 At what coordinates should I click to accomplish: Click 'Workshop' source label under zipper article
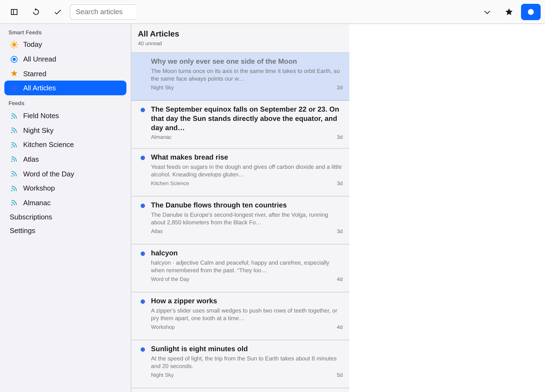point(163,327)
